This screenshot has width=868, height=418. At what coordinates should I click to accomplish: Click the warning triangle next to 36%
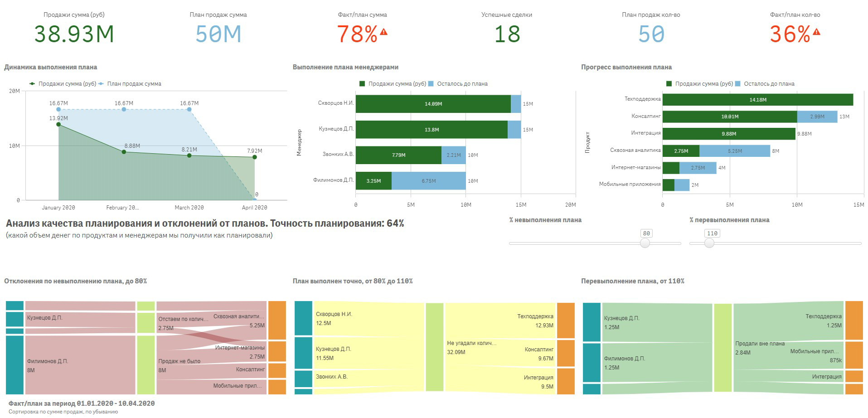[x=816, y=32]
